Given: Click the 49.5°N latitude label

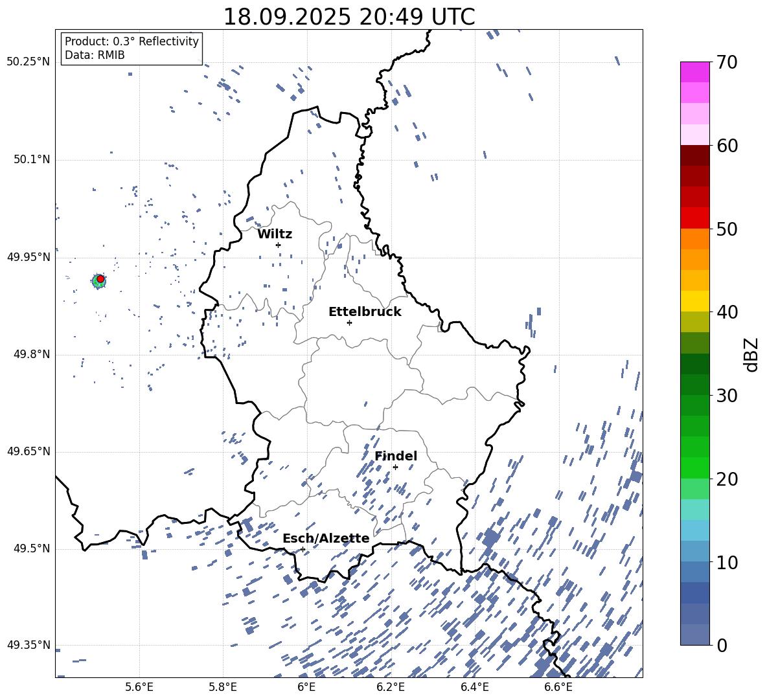Looking at the screenshot, I should point(31,548).
